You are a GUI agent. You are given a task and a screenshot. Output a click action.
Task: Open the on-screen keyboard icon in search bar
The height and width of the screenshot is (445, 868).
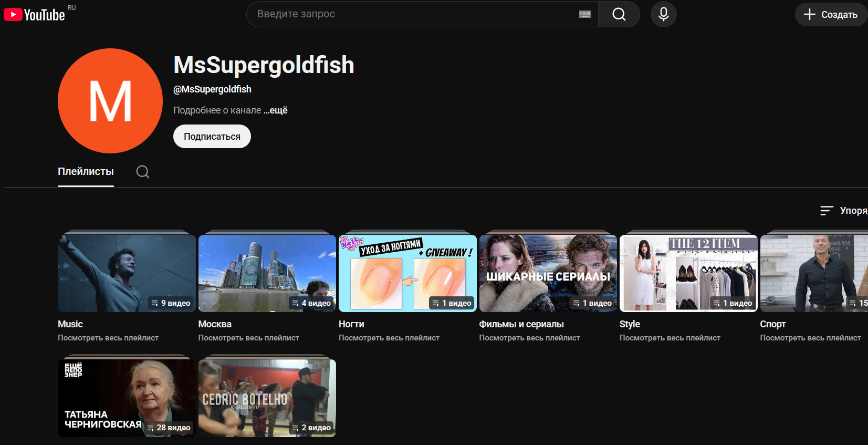(585, 14)
